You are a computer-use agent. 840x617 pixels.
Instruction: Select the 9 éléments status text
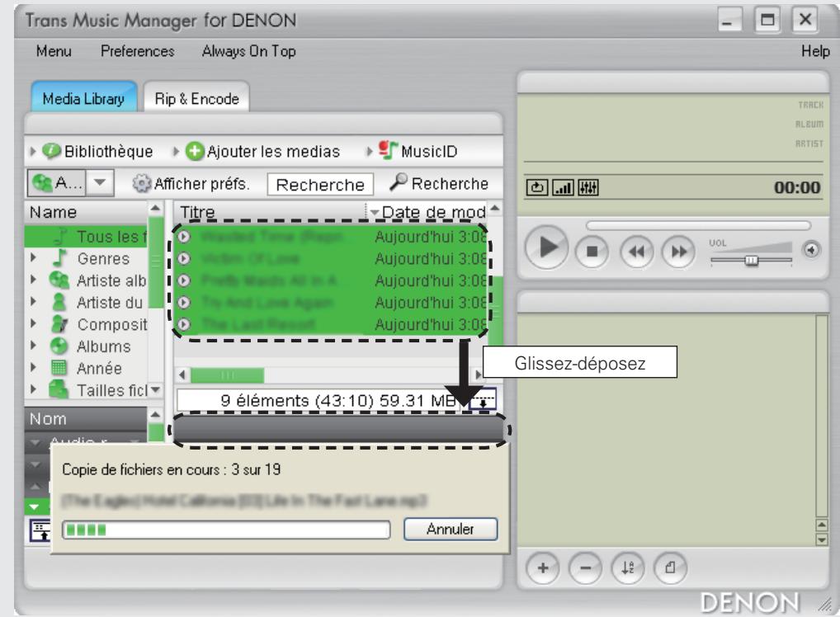338,400
